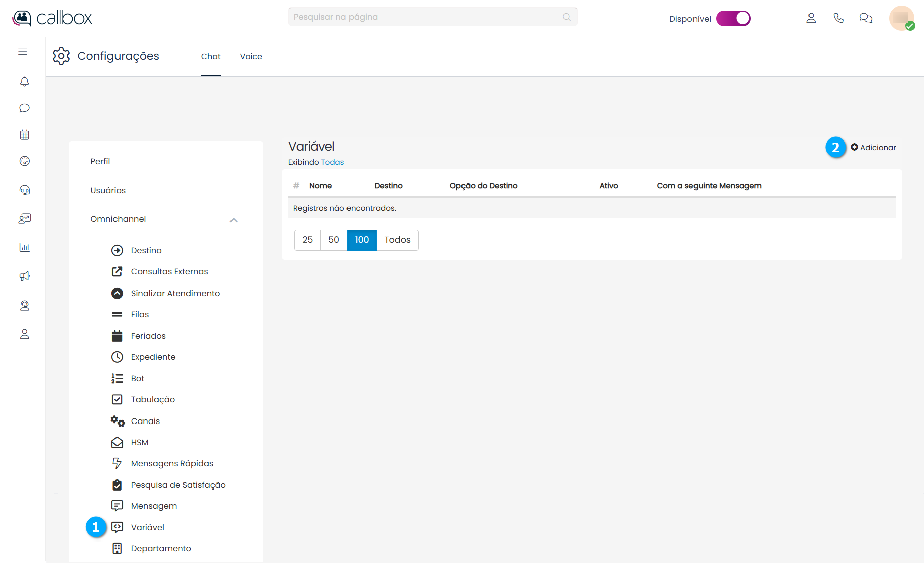924x564 pixels.
Task: Switch to the Voice tab
Action: [251, 56]
